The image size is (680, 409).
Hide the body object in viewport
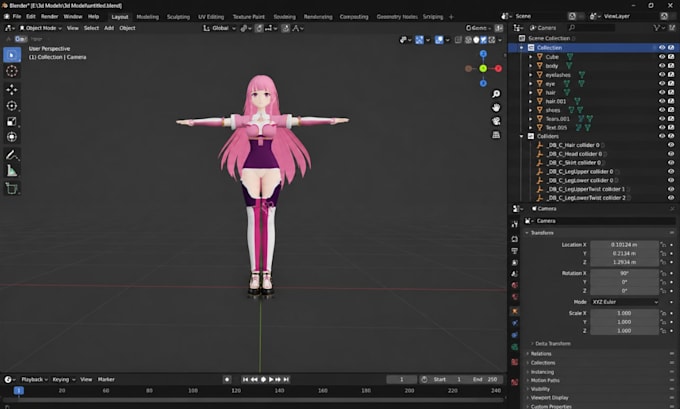coord(662,66)
